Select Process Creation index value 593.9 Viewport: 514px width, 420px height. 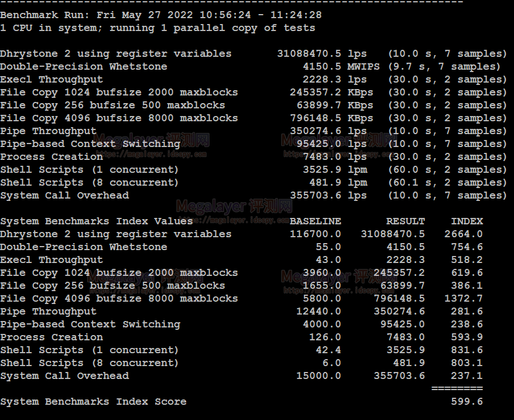pos(467,337)
